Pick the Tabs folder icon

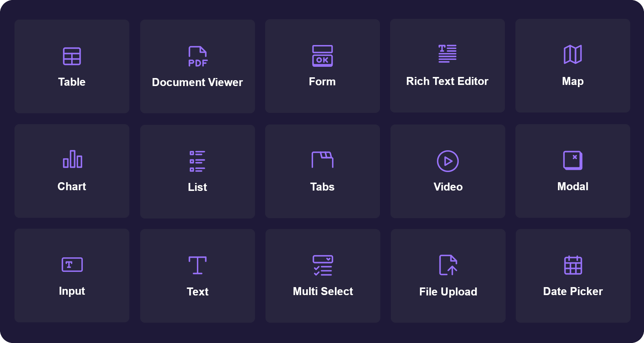point(323,160)
